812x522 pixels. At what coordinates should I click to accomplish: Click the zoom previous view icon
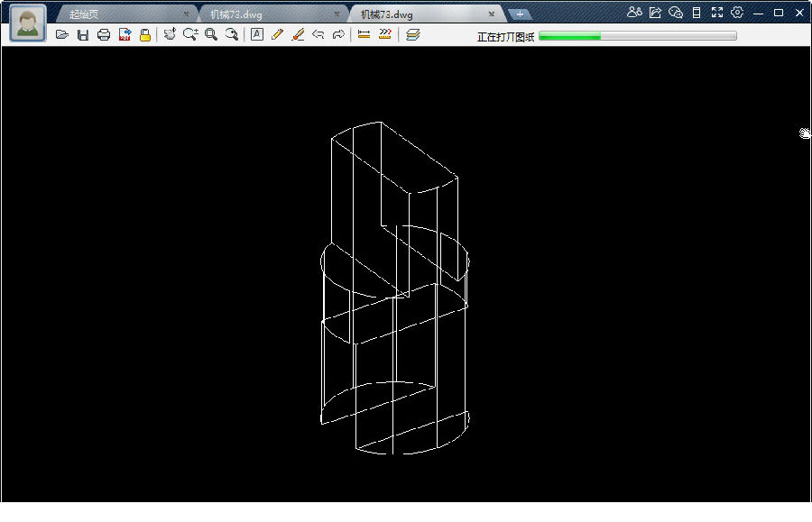coord(232,34)
